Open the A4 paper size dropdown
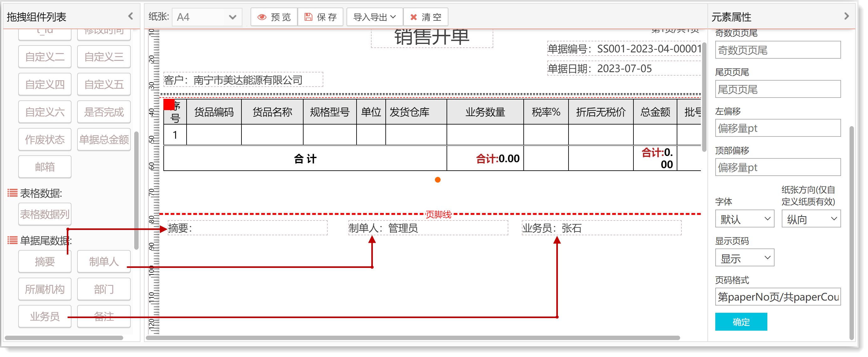Image resolution: width=868 pixels, height=357 pixels. (x=207, y=17)
